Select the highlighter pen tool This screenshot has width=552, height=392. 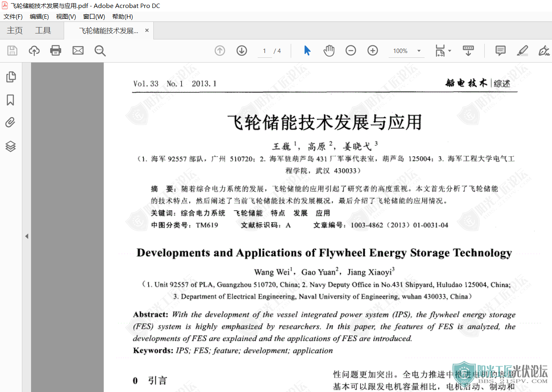point(523,51)
